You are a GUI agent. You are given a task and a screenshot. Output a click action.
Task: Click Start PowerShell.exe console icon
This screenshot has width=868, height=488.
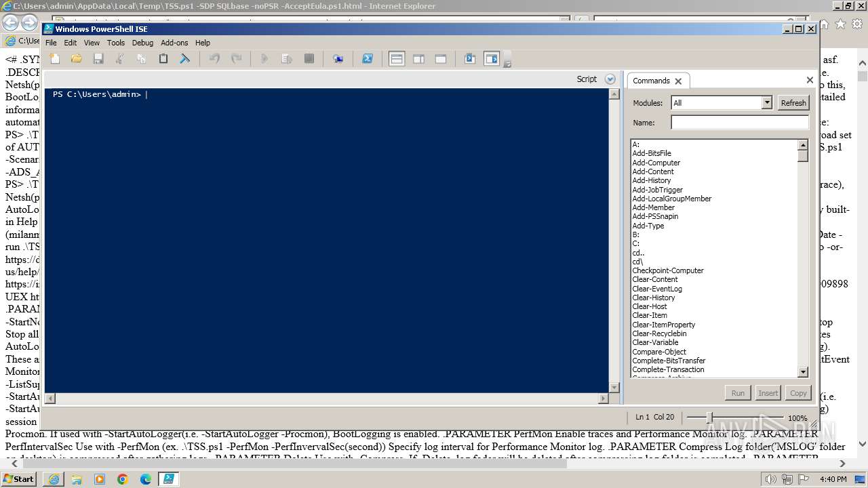coord(367,59)
